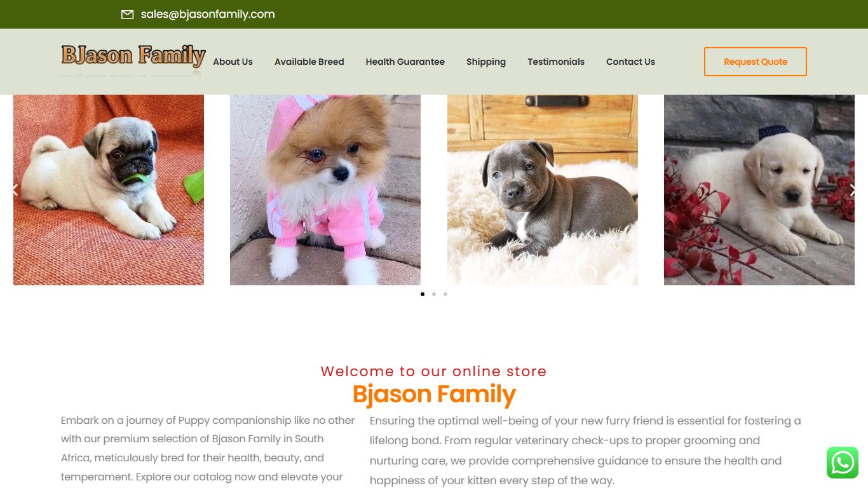
Task: Open the white Labrador puppy photo
Action: (759, 190)
